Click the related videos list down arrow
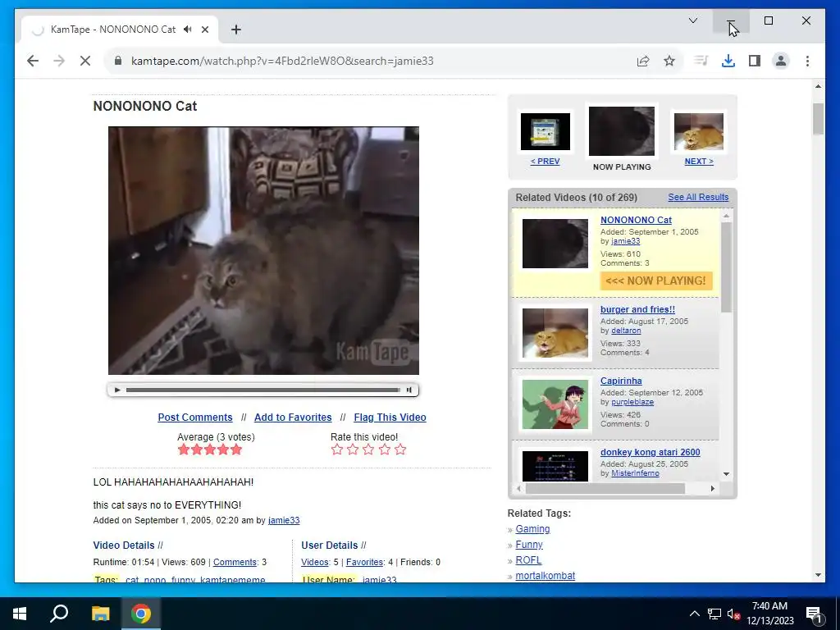The height and width of the screenshot is (630, 840). pyautogui.click(x=727, y=473)
